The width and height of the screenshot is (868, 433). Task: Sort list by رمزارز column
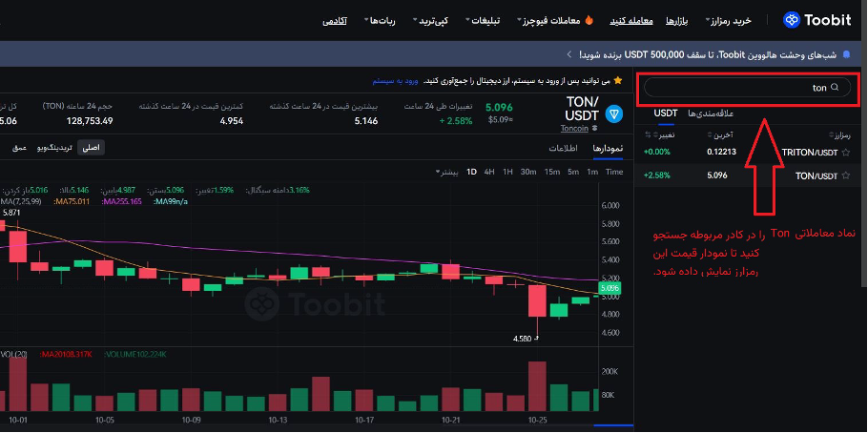[x=839, y=135]
